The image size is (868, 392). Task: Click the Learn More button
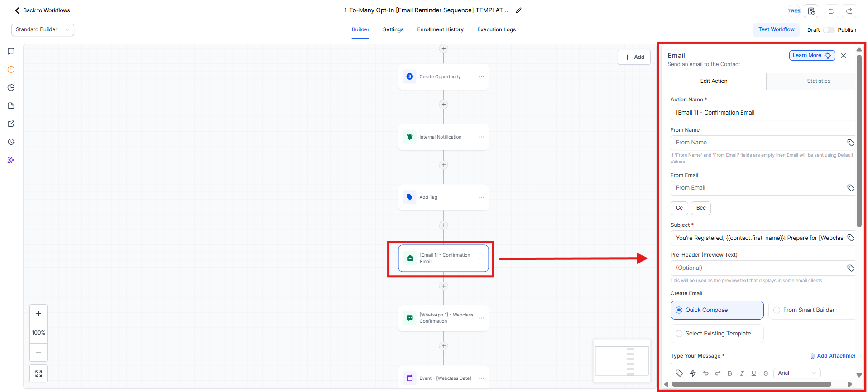point(812,55)
